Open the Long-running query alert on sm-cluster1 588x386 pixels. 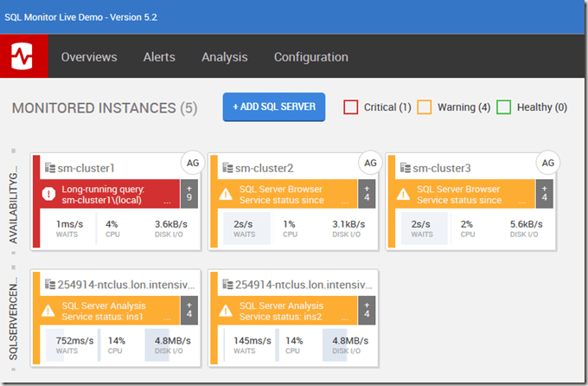(x=110, y=194)
